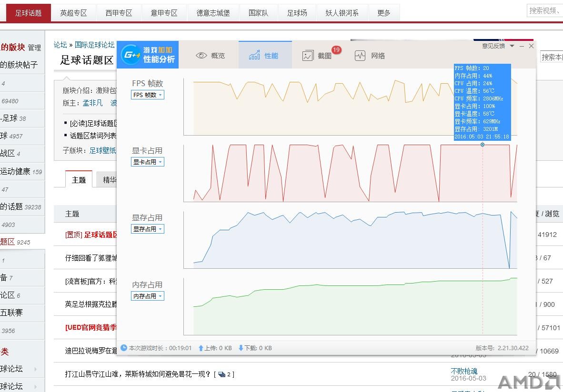The height and width of the screenshot is (392, 563).
Task: Open the 显卡占用 dropdown selector
Action: click(148, 162)
